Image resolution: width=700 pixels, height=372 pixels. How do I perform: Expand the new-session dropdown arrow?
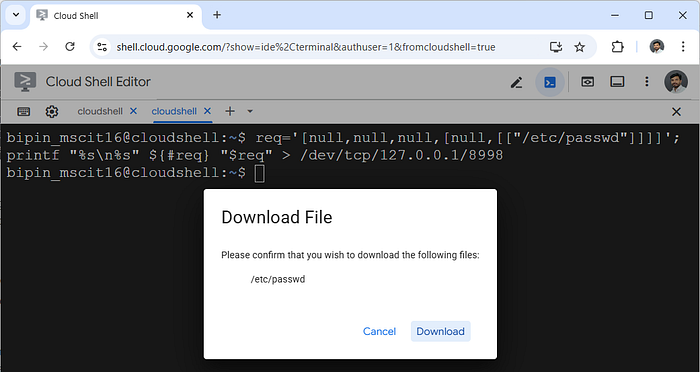[x=250, y=111]
